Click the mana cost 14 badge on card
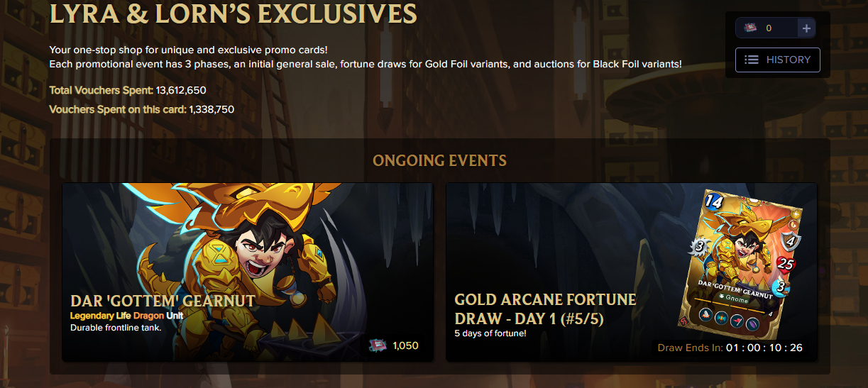Screen dimensions: 868x388 click(713, 201)
